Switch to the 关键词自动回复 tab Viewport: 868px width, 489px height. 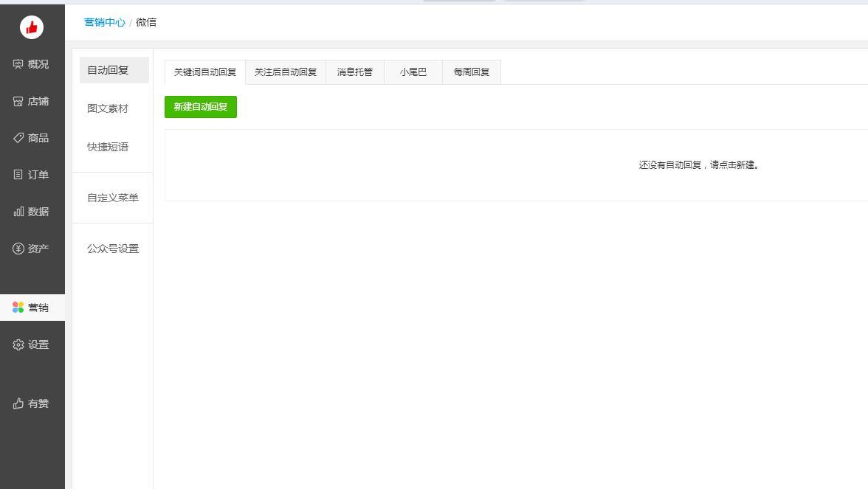point(205,72)
